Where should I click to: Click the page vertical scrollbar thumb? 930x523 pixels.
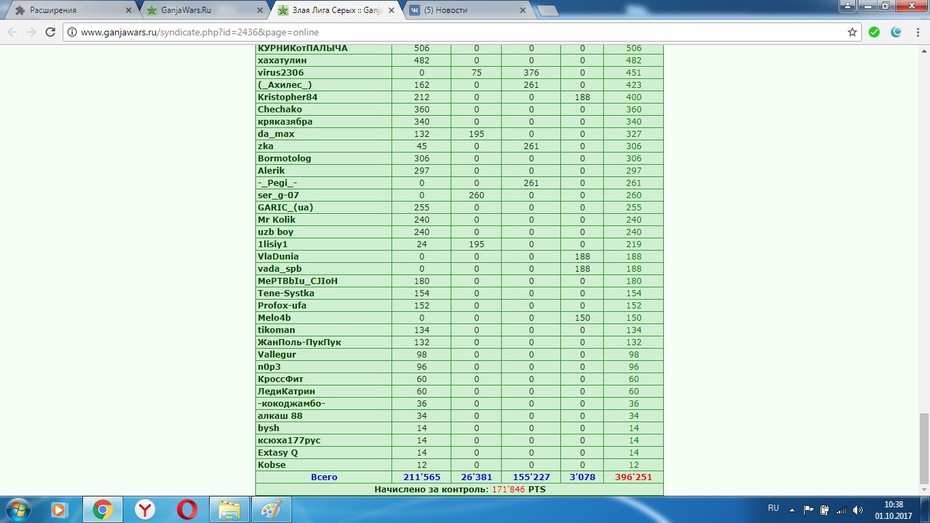pos(923,449)
